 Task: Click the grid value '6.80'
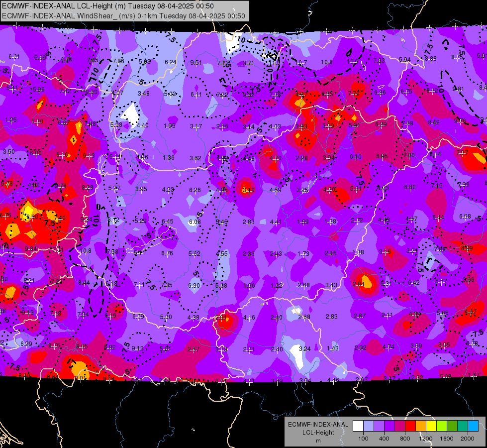click(410, 187)
